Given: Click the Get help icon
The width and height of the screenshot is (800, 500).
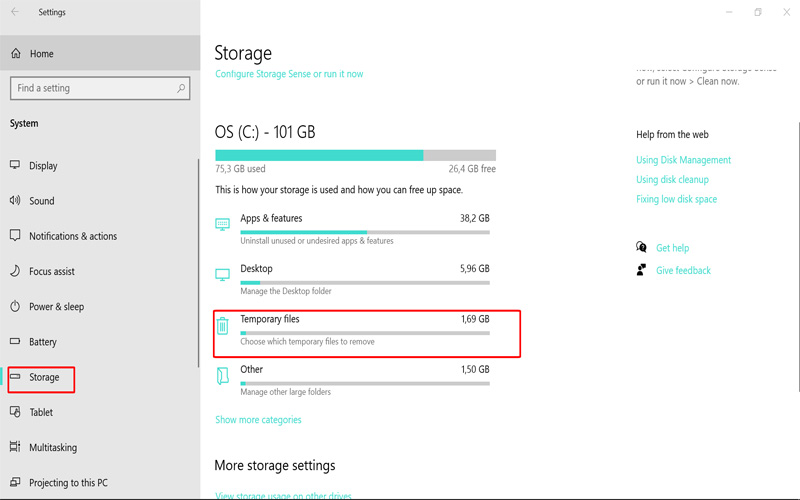Looking at the screenshot, I should pyautogui.click(x=642, y=247).
